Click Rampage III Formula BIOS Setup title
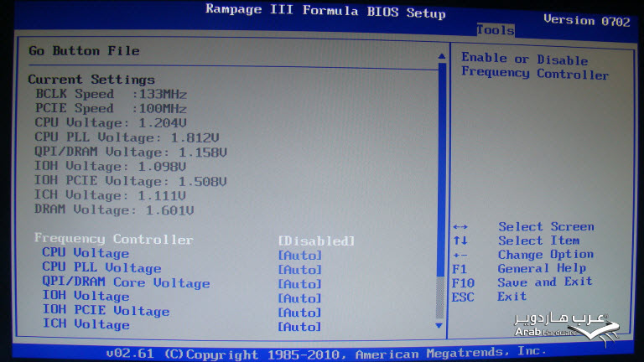Viewport: 644px width, 362px height. point(325,11)
